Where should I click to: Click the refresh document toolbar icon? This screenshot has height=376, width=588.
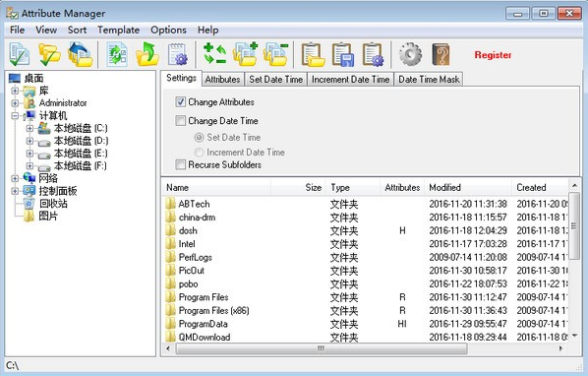click(117, 55)
